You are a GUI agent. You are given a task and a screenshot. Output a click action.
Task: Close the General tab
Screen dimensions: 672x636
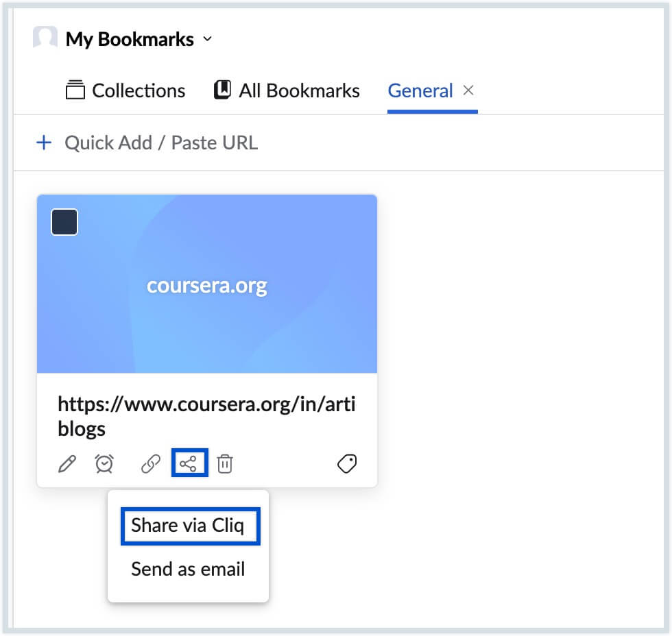(468, 90)
